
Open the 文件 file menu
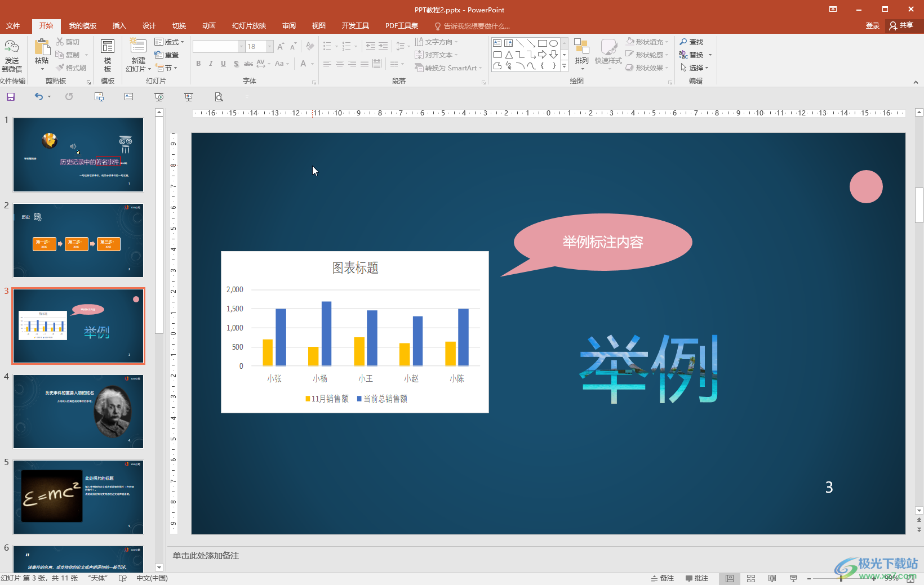pos(13,26)
